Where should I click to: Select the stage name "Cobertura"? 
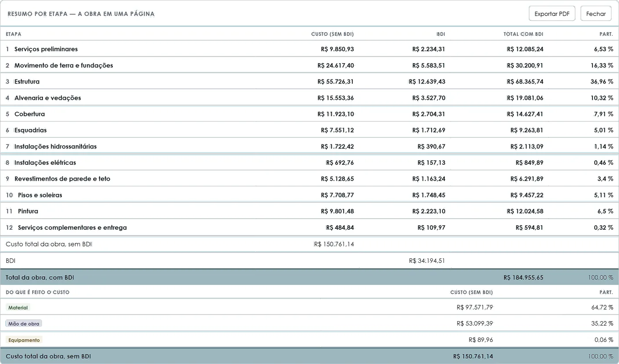pos(30,114)
